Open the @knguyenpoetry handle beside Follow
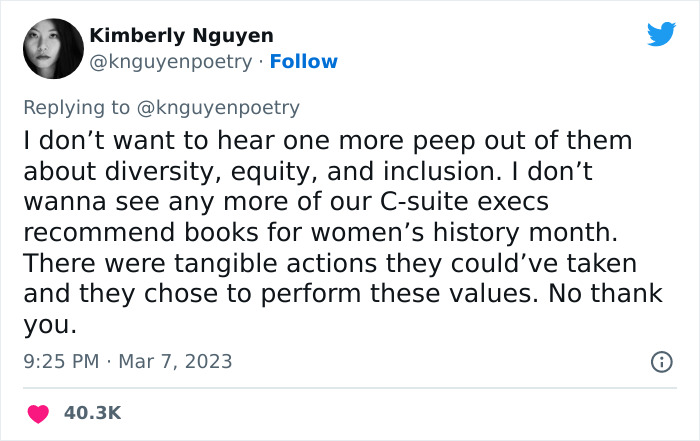700x441 pixels. coord(171,62)
